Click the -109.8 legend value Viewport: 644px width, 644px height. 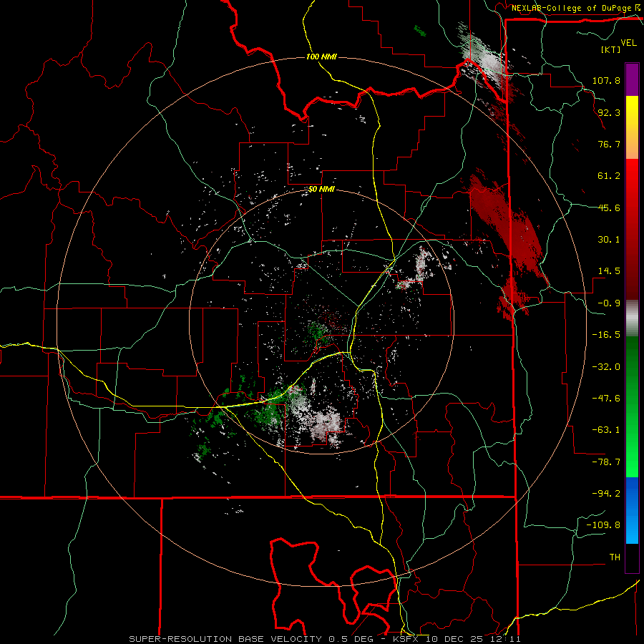click(603, 525)
